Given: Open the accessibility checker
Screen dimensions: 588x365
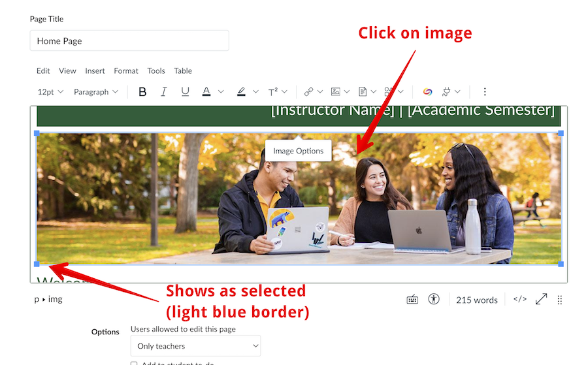Looking at the screenshot, I should (434, 300).
